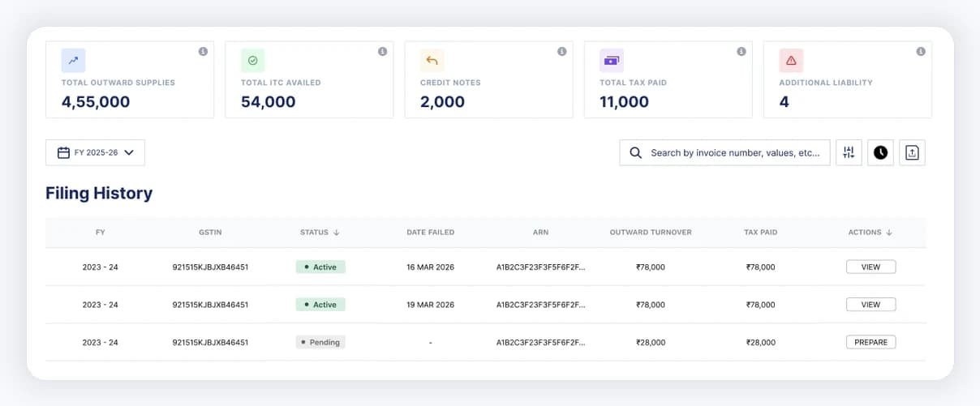
Task: Click VIEW for the 19 MAR 2026 filing
Action: (x=870, y=305)
